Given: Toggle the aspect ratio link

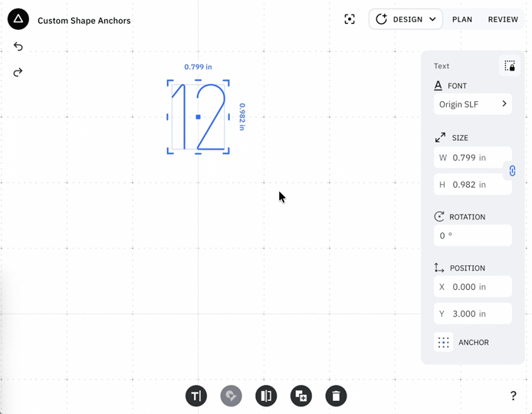Looking at the screenshot, I should coord(512,171).
